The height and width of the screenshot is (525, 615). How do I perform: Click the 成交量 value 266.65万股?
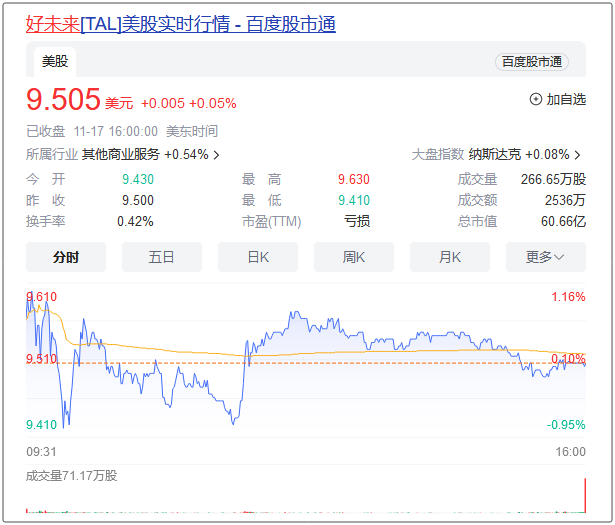(x=553, y=180)
